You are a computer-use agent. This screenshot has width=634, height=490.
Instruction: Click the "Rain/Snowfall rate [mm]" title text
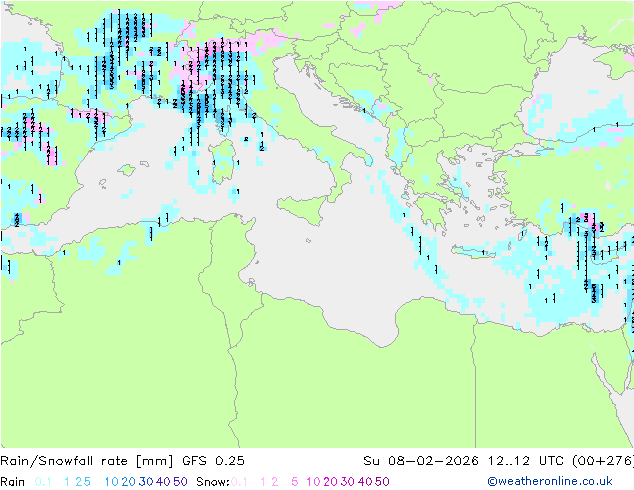[x=87, y=461]
